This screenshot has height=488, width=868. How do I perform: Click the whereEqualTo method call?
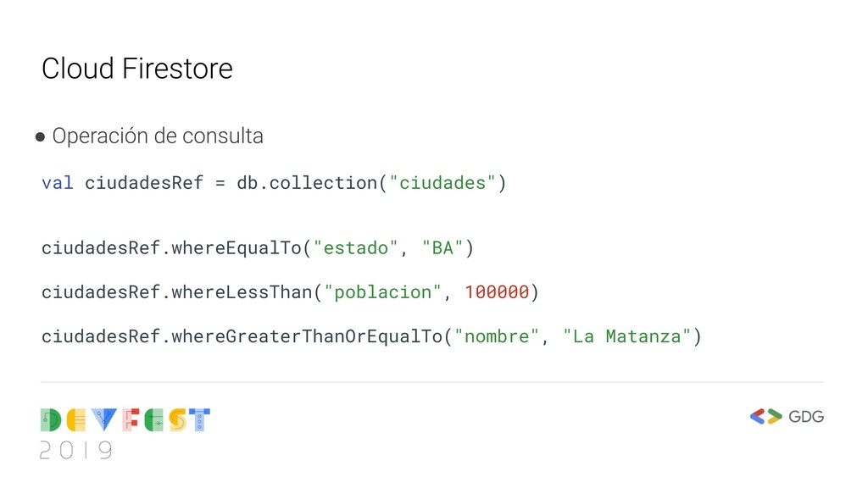[x=236, y=248]
